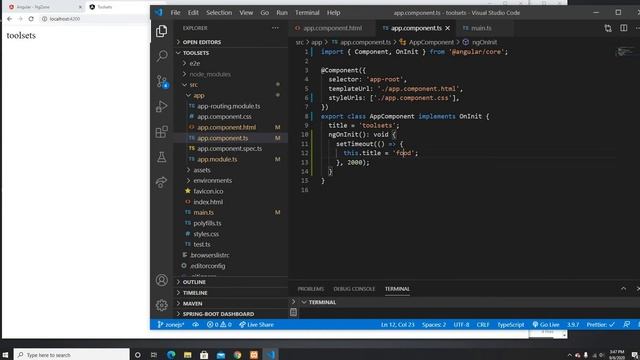Open Explorer more actions ellipsis
This screenshot has width=640, height=360.
pyautogui.click(x=275, y=28)
